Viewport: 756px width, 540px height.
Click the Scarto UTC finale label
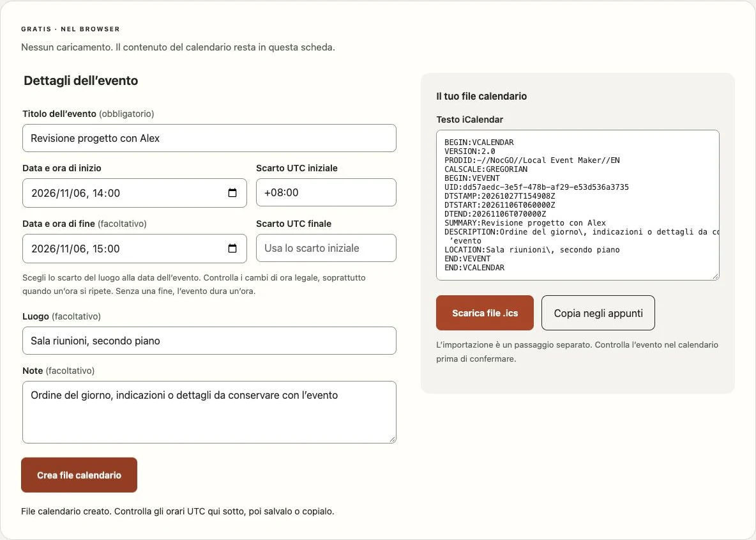click(294, 224)
